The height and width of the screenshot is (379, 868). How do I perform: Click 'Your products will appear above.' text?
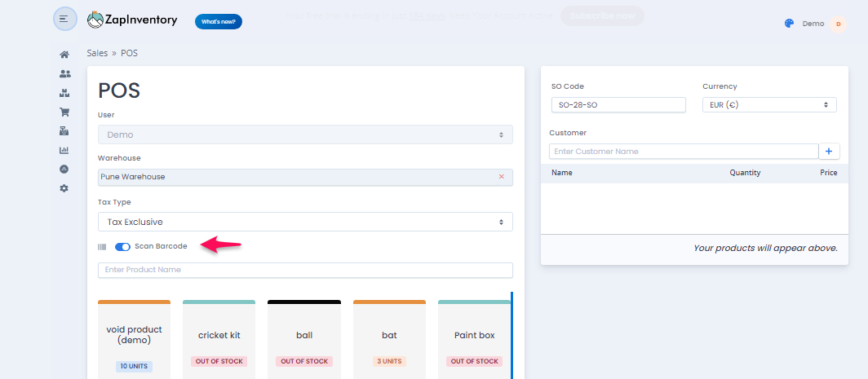coord(765,248)
